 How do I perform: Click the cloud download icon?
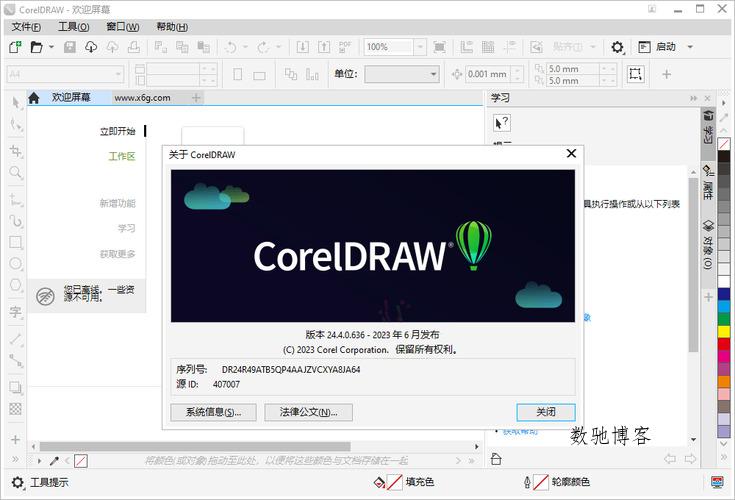point(91,47)
